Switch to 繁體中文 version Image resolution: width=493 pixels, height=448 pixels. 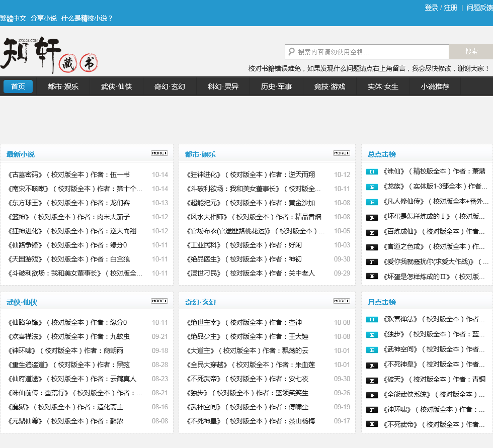coord(13,18)
